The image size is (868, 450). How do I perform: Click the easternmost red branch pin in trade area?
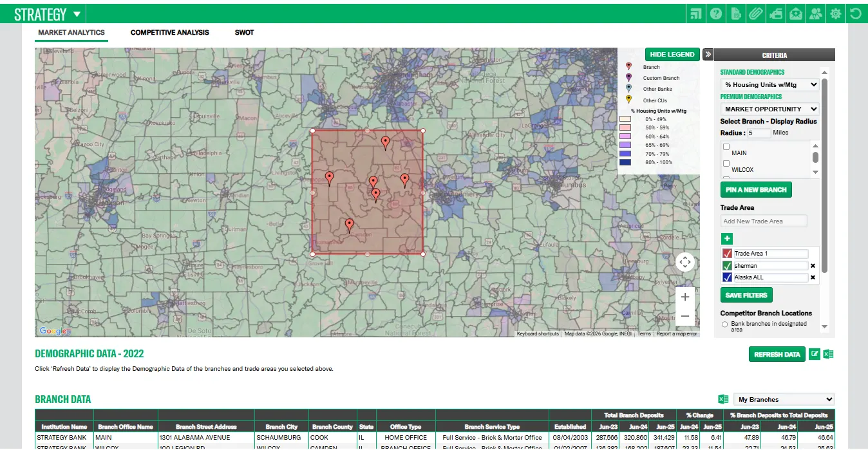(404, 180)
